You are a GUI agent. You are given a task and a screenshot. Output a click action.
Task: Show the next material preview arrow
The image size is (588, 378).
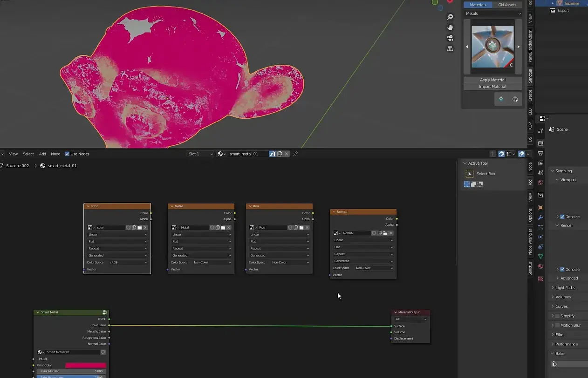(x=519, y=47)
